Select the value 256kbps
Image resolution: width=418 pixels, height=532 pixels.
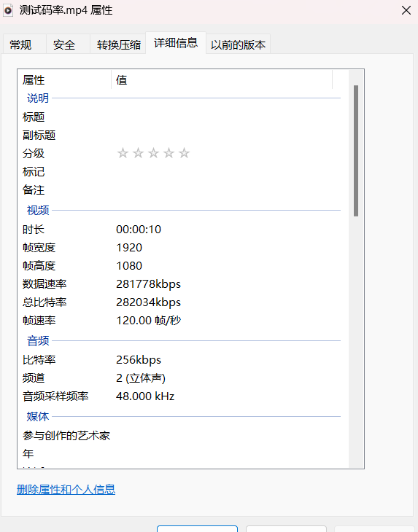click(x=139, y=359)
